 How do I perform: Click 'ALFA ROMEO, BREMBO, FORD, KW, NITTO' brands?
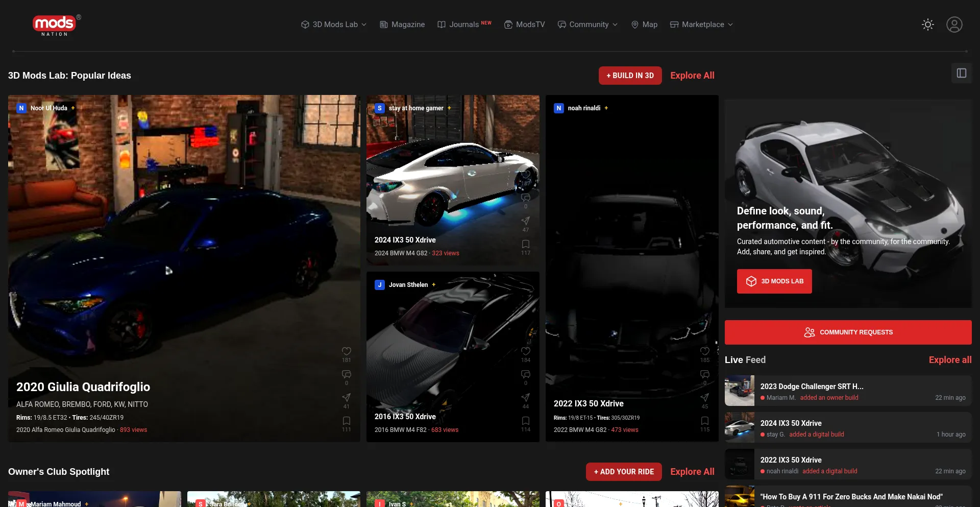pos(82,404)
